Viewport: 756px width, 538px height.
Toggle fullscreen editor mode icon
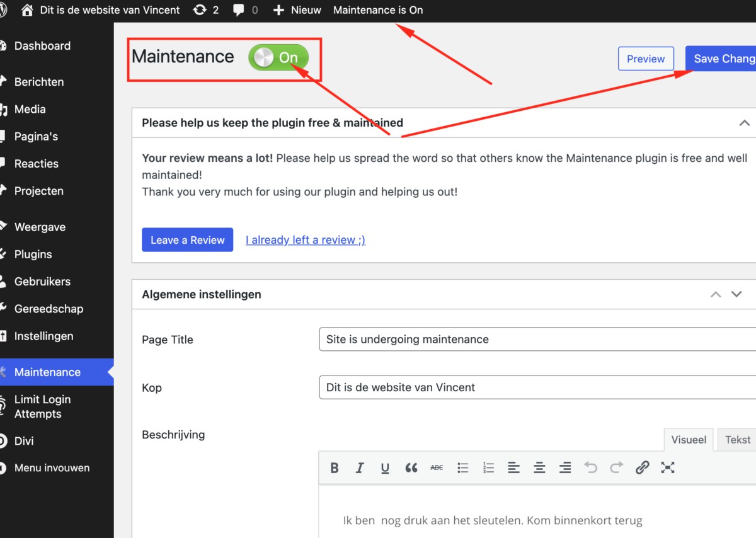tap(668, 467)
